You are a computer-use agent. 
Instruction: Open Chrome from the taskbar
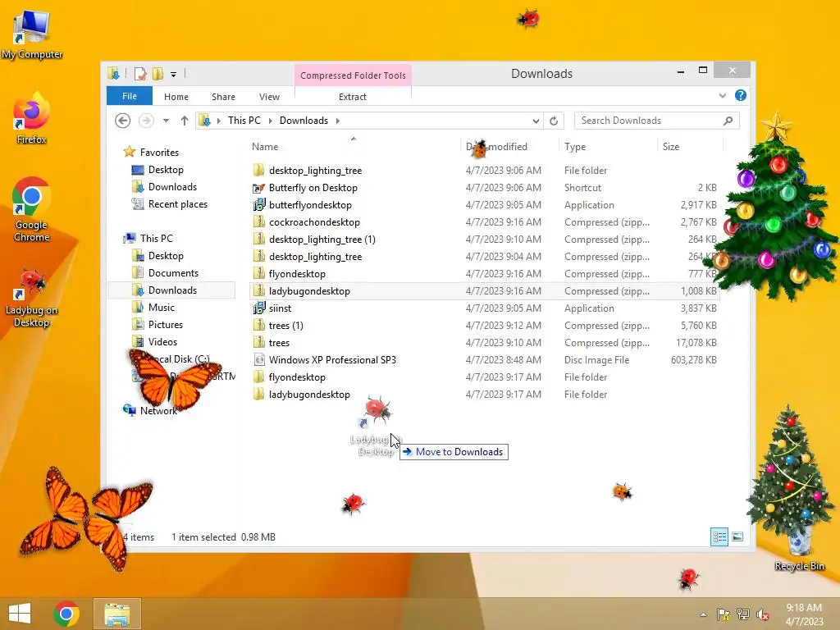click(66, 614)
